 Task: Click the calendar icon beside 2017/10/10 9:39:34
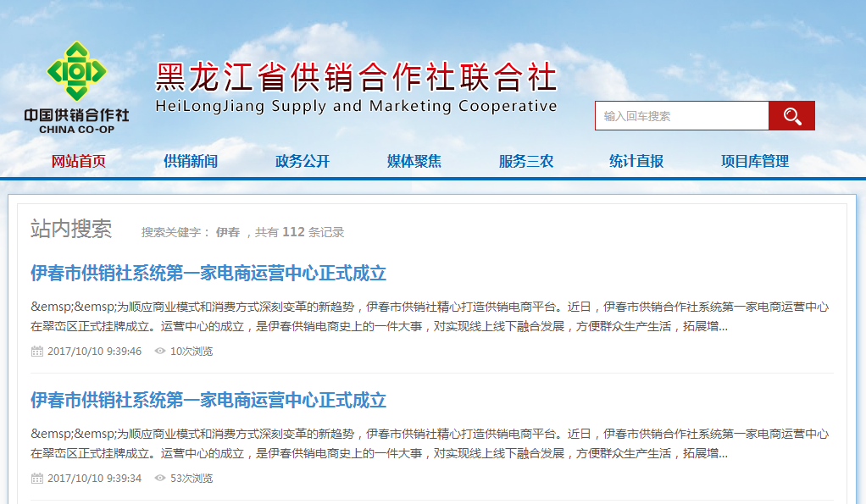[x=37, y=478]
